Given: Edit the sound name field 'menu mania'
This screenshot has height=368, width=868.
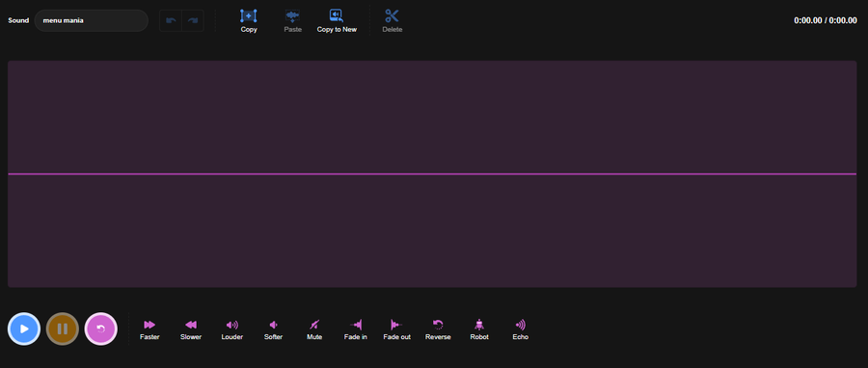Looking at the screenshot, I should [x=92, y=20].
